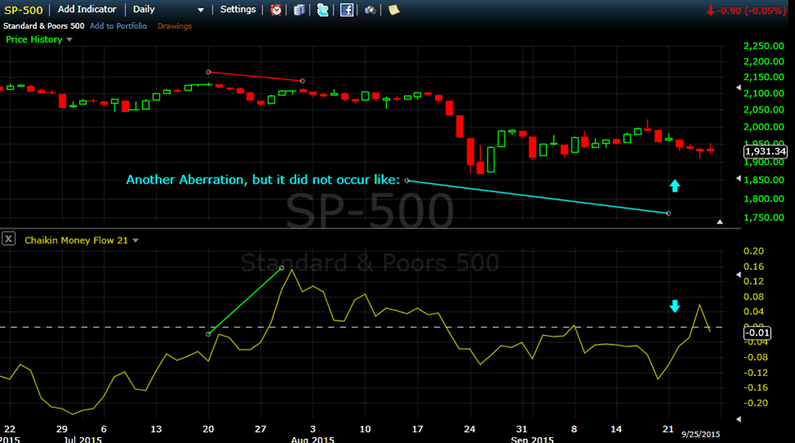Open the price alert alarm clock icon
Image resolution: width=795 pixels, height=443 pixels.
[x=276, y=10]
